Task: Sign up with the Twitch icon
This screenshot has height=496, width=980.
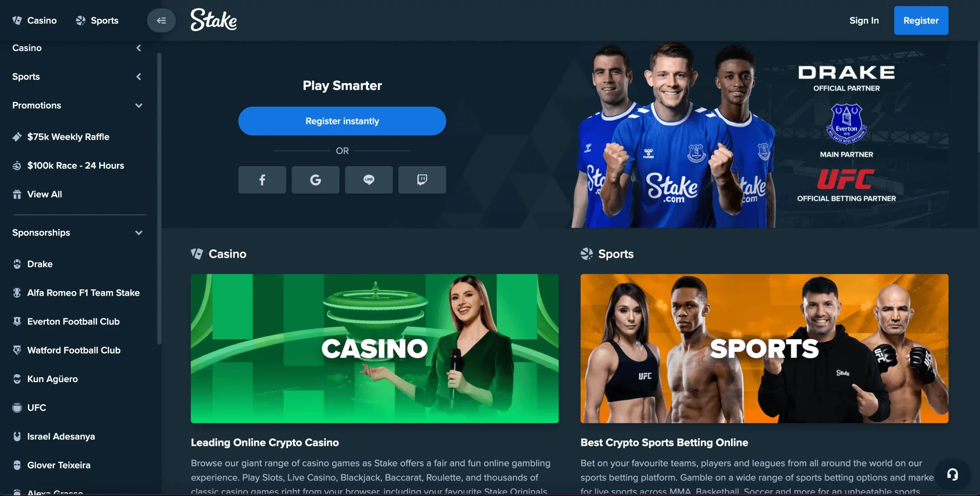Action: [x=422, y=180]
